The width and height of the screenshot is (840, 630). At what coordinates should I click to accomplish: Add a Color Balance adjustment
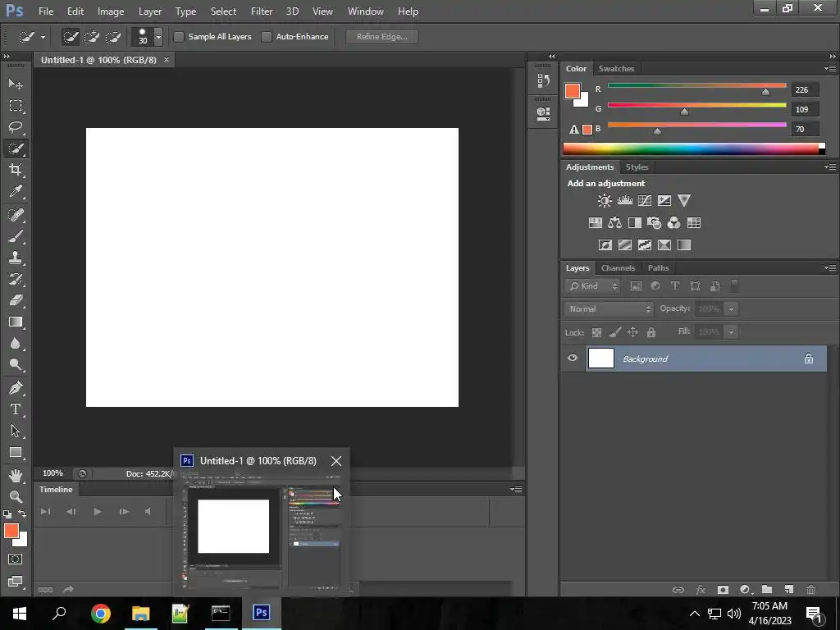coord(615,223)
